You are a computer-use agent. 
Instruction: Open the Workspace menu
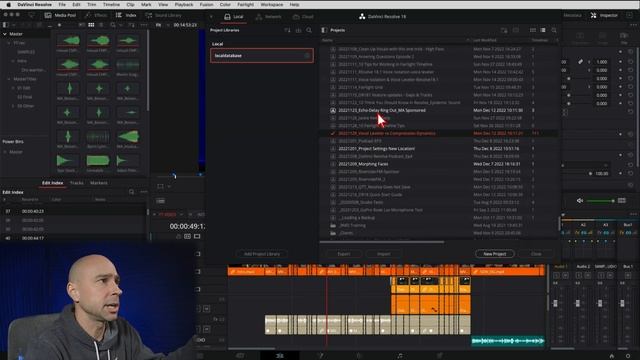tap(271, 4)
